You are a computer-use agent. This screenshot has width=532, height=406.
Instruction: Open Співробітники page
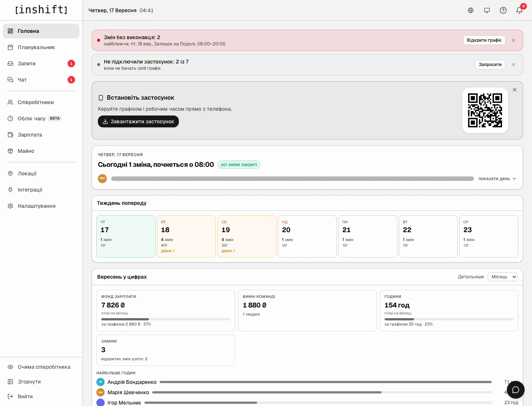pyautogui.click(x=41, y=102)
